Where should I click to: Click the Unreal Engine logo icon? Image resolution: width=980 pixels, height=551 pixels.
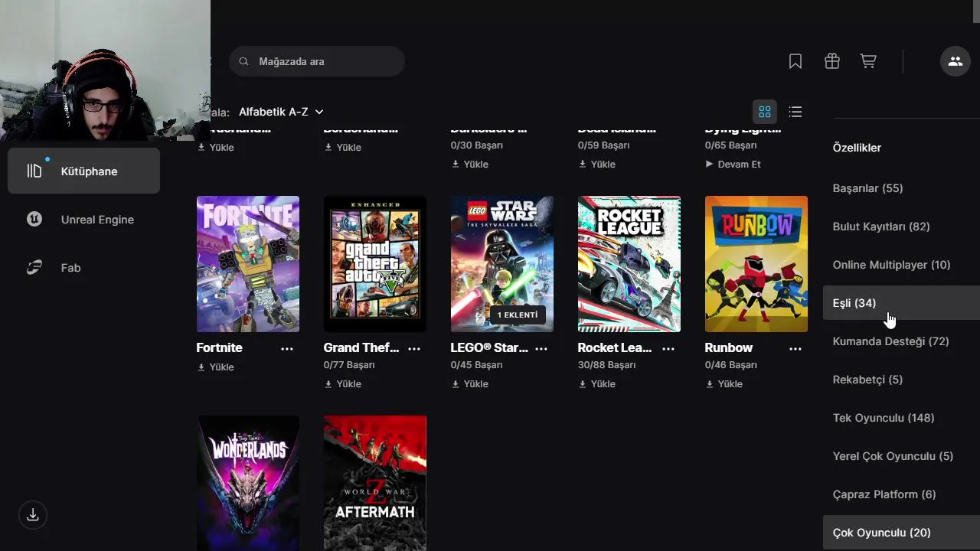(x=34, y=219)
